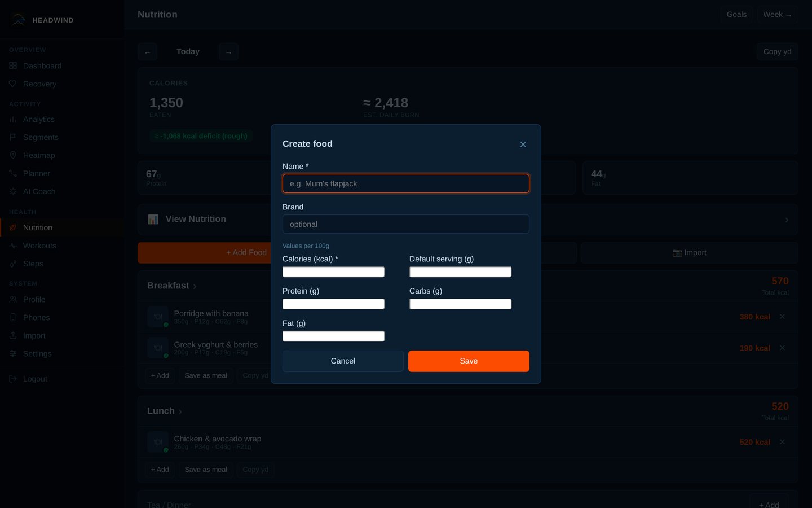Open the Planner page
Viewport: 812px width, 508px height.
click(x=62, y=174)
